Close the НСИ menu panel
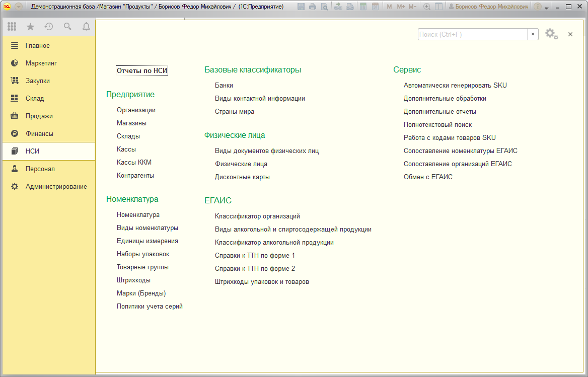 click(x=570, y=34)
